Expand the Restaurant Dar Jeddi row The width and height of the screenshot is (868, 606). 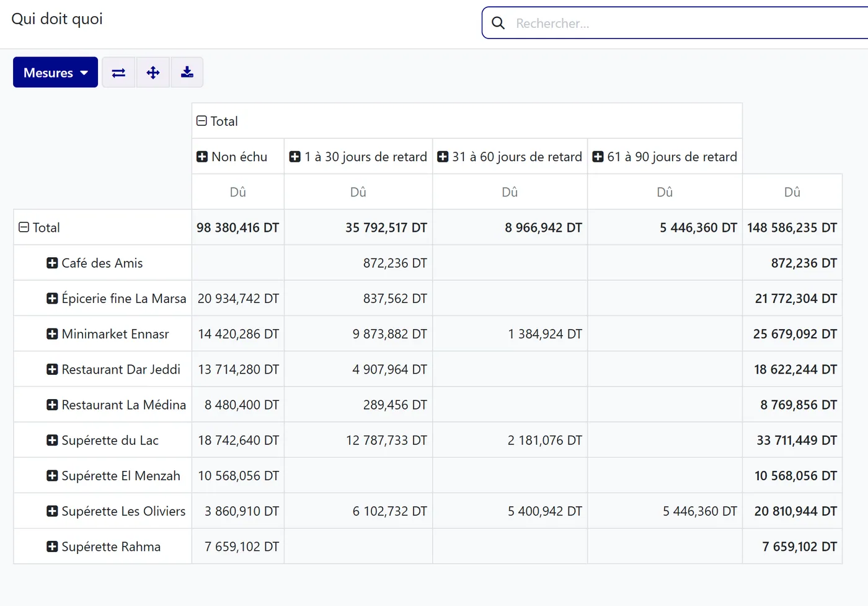coord(102,369)
